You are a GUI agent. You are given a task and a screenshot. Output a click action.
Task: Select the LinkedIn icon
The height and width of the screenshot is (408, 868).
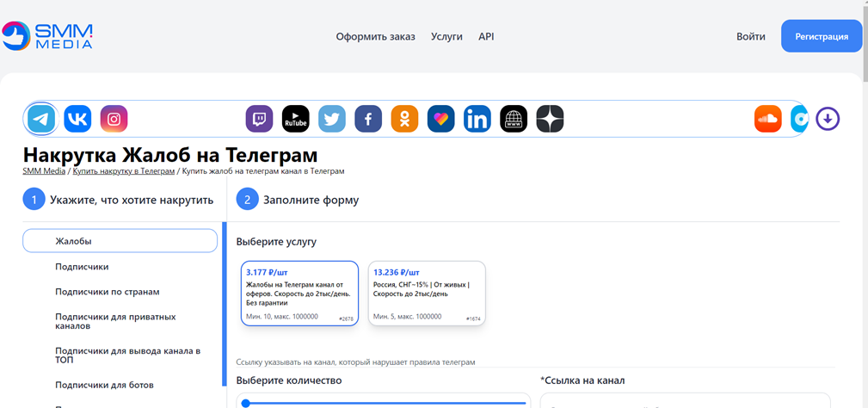point(477,119)
